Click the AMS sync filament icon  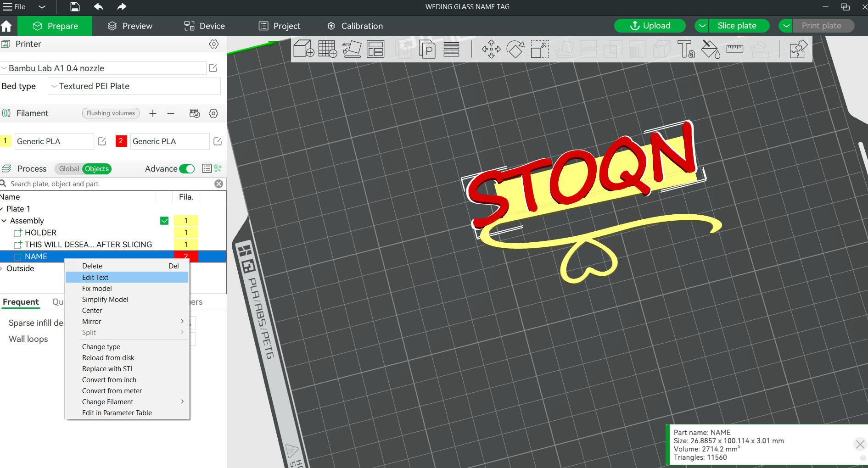[195, 113]
